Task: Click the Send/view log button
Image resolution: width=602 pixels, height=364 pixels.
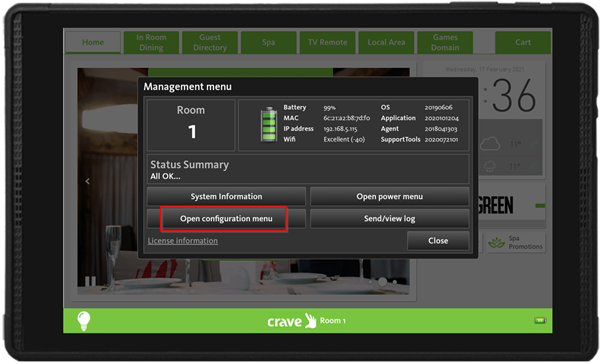Action: tap(389, 218)
